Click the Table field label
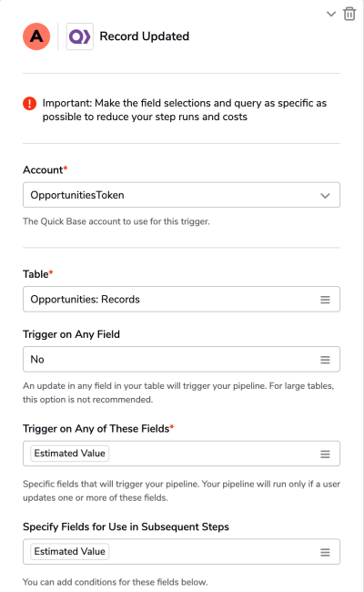 37,274
